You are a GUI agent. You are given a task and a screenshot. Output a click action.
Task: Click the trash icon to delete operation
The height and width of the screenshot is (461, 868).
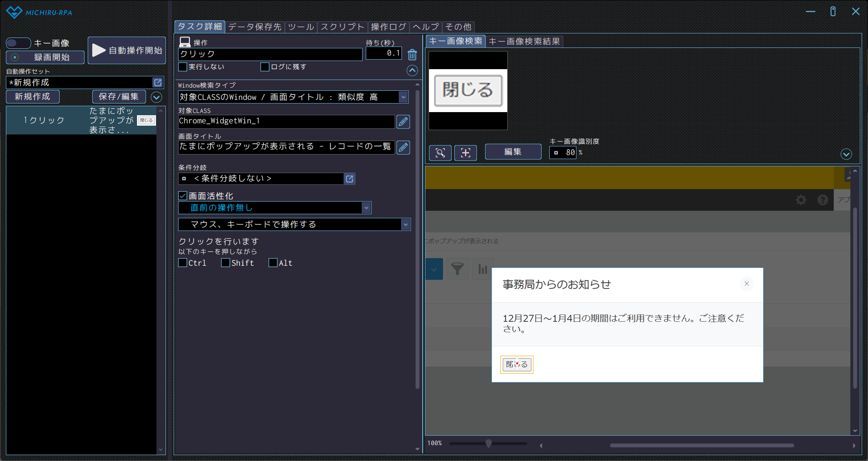pyautogui.click(x=412, y=55)
